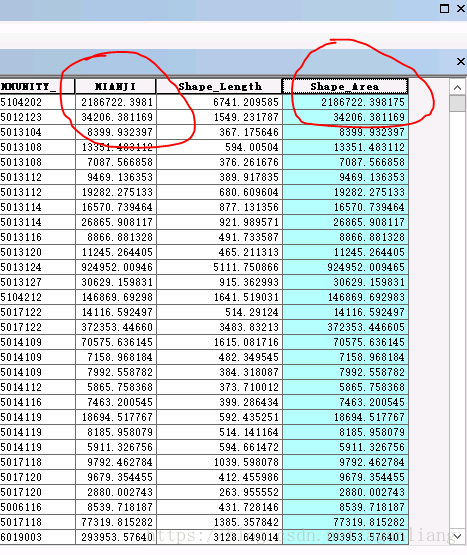Screen dimensions: 467x555
Task: Click 9679.354455 in the MIANJI column
Action: tap(115, 477)
